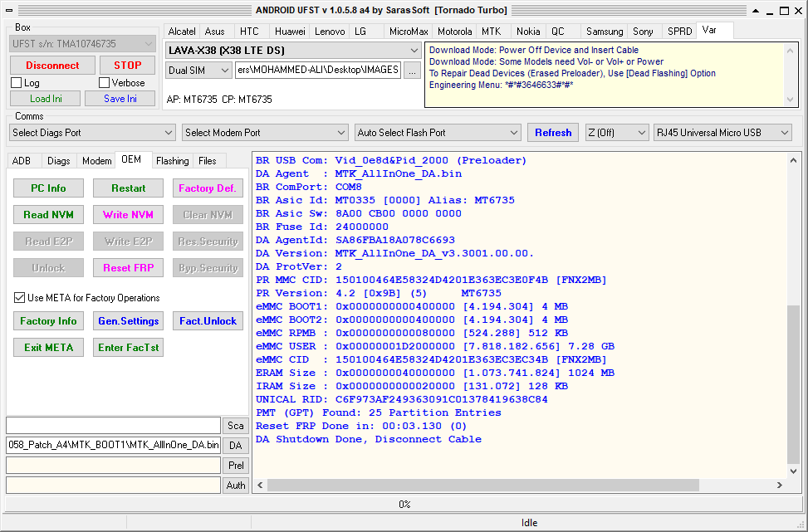Click the Enter FacTst button

click(129, 348)
